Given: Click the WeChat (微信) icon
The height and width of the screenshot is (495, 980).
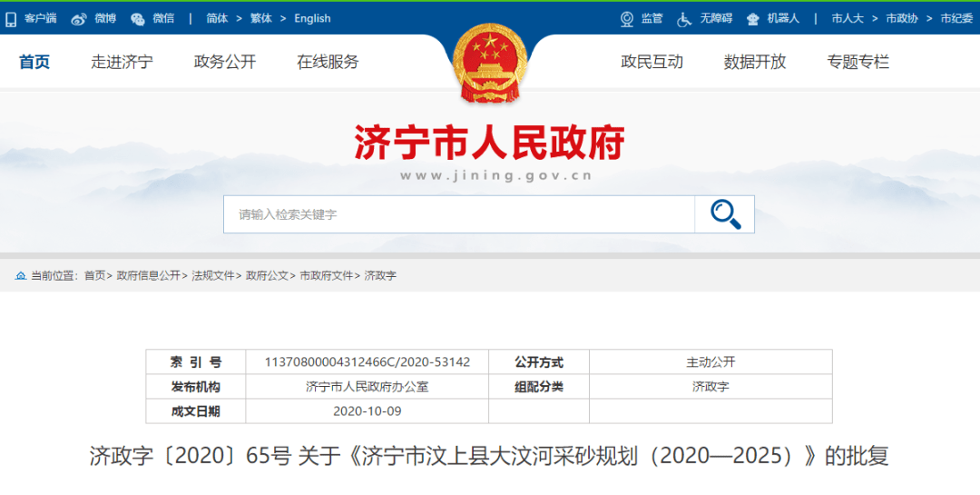Looking at the screenshot, I should coord(138,18).
